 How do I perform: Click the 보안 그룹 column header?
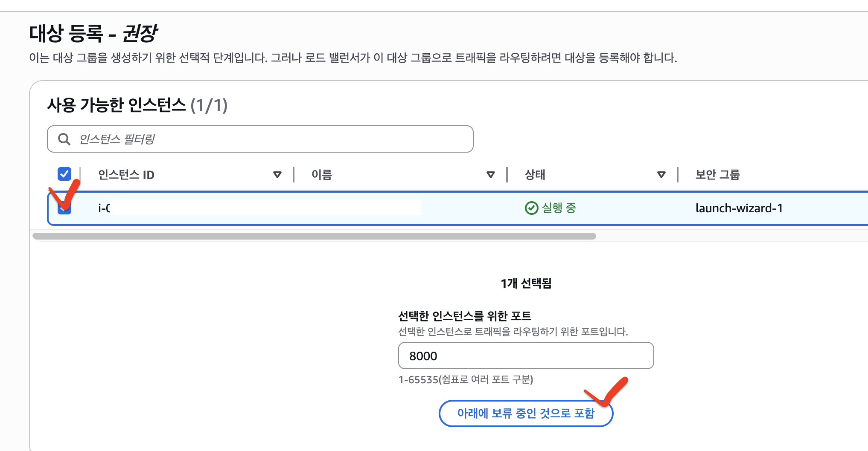click(x=718, y=175)
